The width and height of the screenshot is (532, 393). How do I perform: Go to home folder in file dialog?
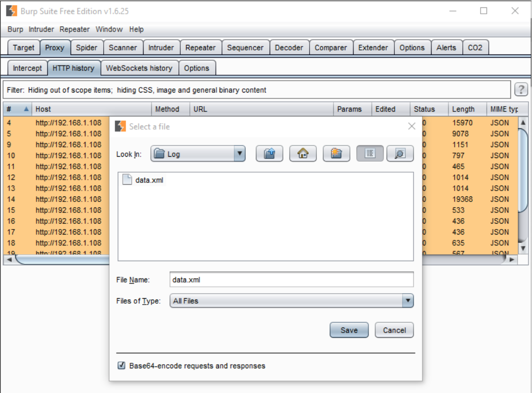[303, 154]
